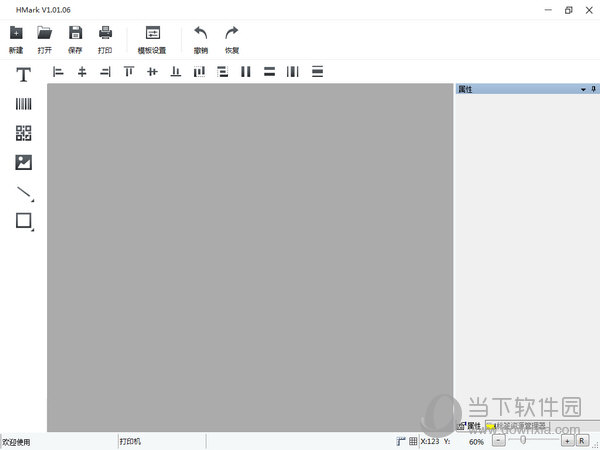Viewport: 600px width, 450px height.
Task: Click the zoom slider handle
Action: (523, 440)
